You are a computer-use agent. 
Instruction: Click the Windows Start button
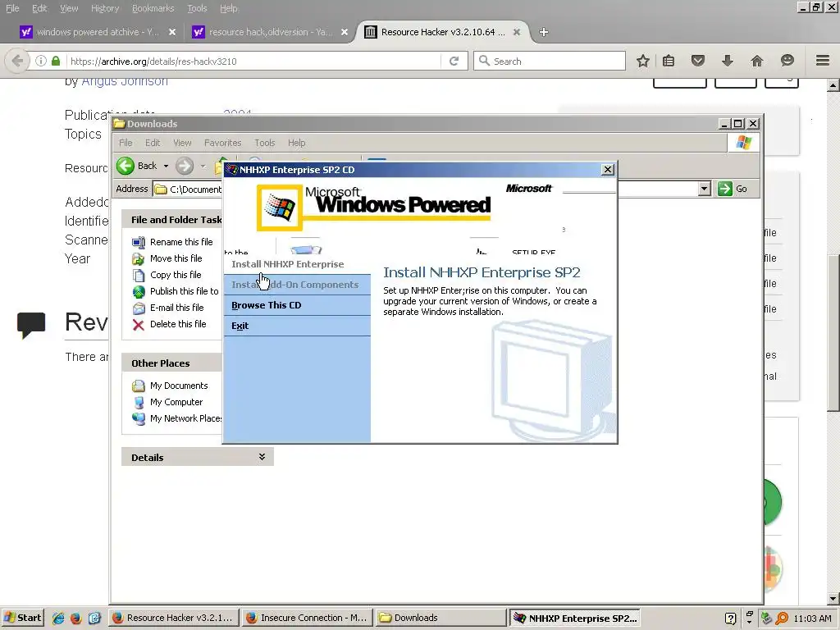click(x=23, y=618)
